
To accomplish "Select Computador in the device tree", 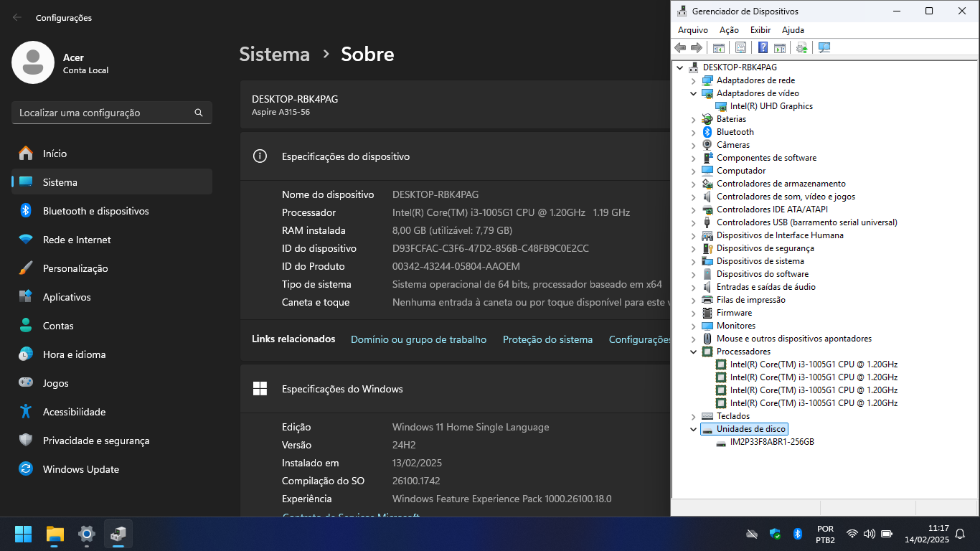I will [x=741, y=171].
